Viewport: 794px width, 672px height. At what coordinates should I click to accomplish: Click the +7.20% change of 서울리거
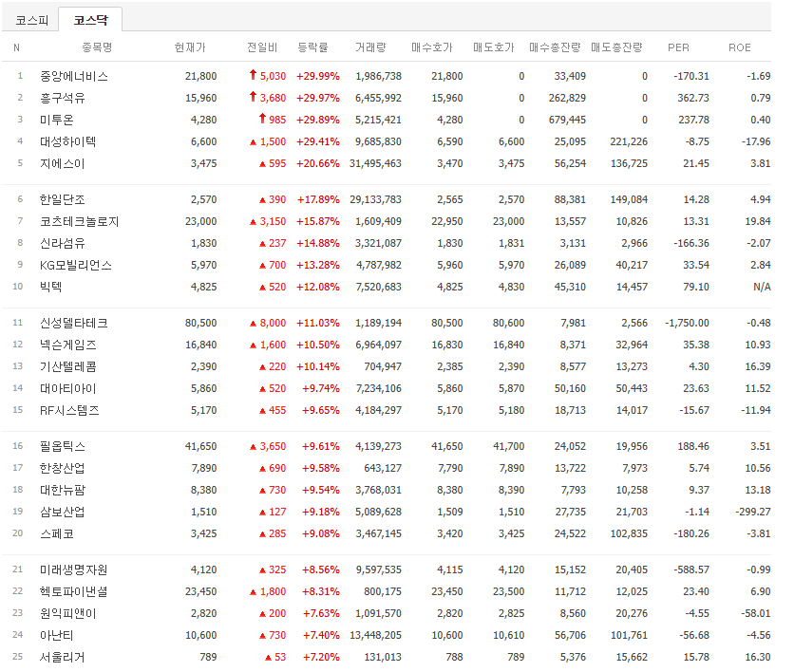321,658
